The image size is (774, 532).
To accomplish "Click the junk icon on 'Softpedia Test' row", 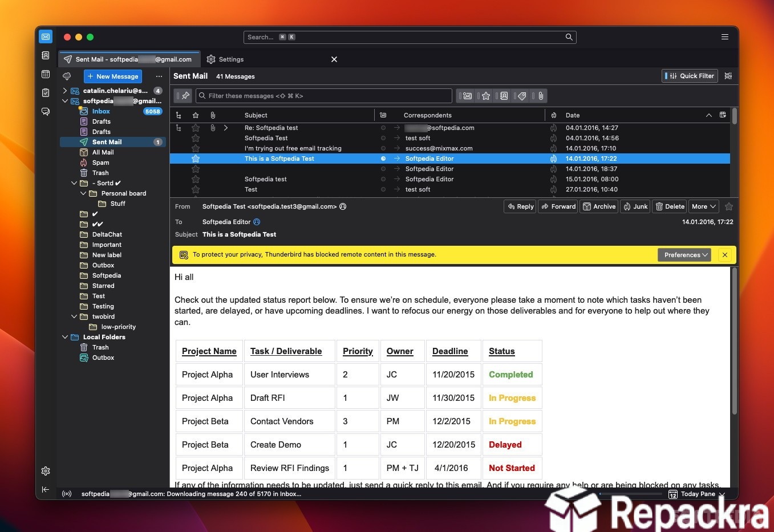I will [553, 138].
